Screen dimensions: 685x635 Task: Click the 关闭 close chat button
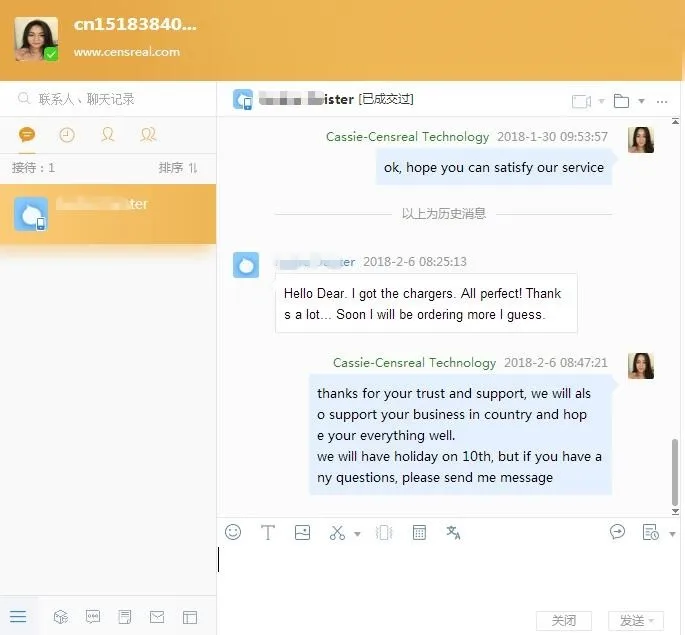click(x=564, y=620)
